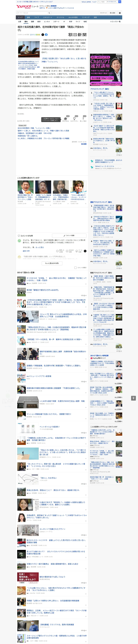Open the comment count 572 bubble icon
138x644 pixels.
pyautogui.click(x=31, y=35)
